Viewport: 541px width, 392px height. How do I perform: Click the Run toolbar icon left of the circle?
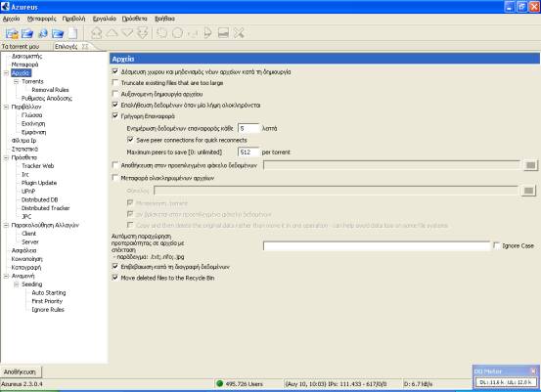(x=161, y=33)
